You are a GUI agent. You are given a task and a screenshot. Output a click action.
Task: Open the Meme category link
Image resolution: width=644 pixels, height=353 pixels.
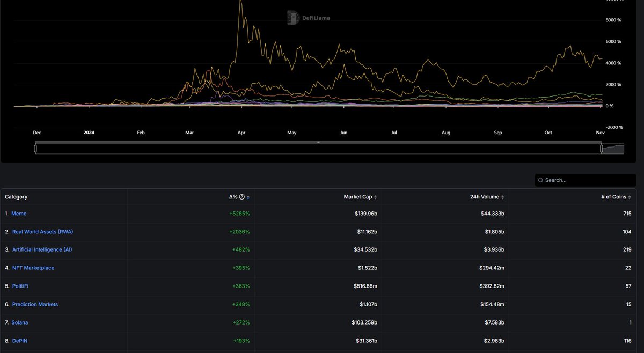pos(19,214)
